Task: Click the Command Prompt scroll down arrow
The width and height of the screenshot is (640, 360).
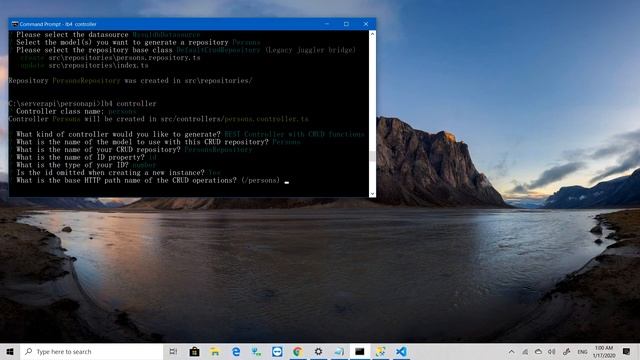Action: click(372, 193)
